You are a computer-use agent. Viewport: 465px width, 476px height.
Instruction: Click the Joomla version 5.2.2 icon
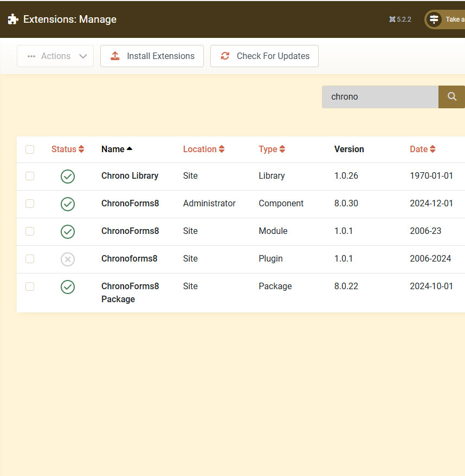tap(392, 19)
